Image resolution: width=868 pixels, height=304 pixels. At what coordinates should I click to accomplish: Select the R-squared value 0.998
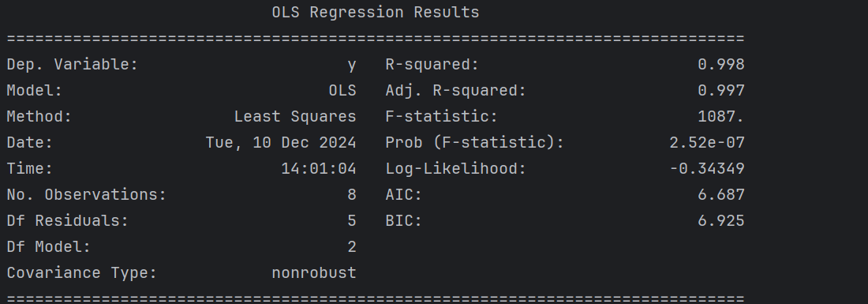720,64
